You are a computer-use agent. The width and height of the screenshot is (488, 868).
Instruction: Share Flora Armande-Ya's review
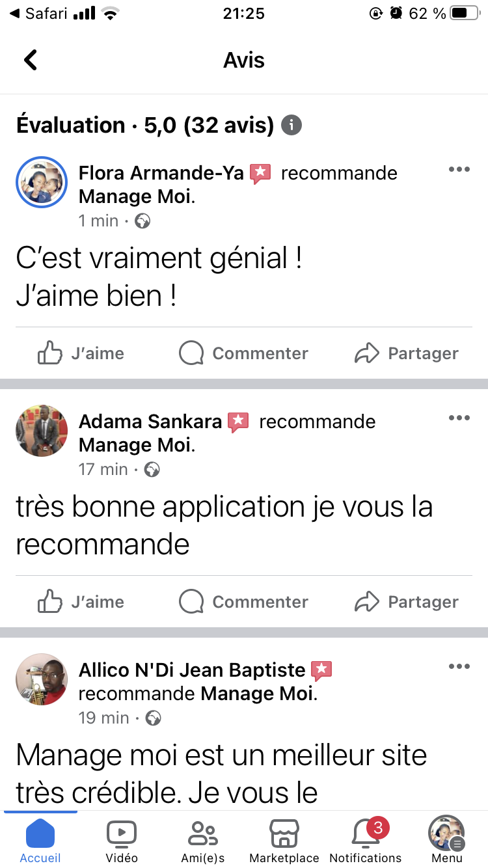[407, 353]
